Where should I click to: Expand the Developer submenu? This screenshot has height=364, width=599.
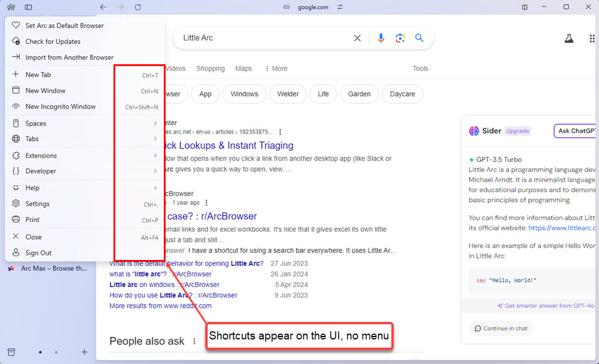pos(85,171)
